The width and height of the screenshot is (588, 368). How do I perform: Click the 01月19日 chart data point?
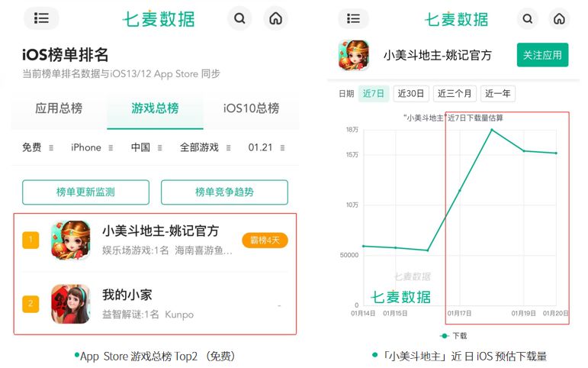(x=524, y=151)
